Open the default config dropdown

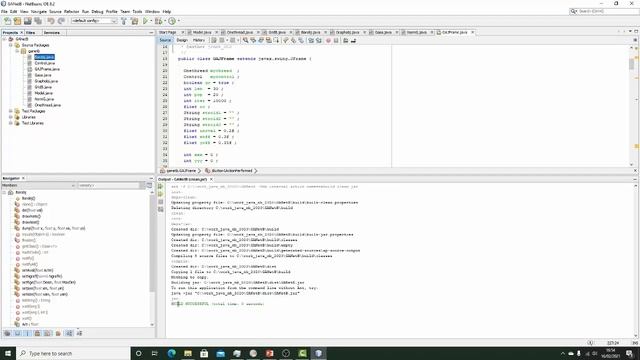coord(94,21)
